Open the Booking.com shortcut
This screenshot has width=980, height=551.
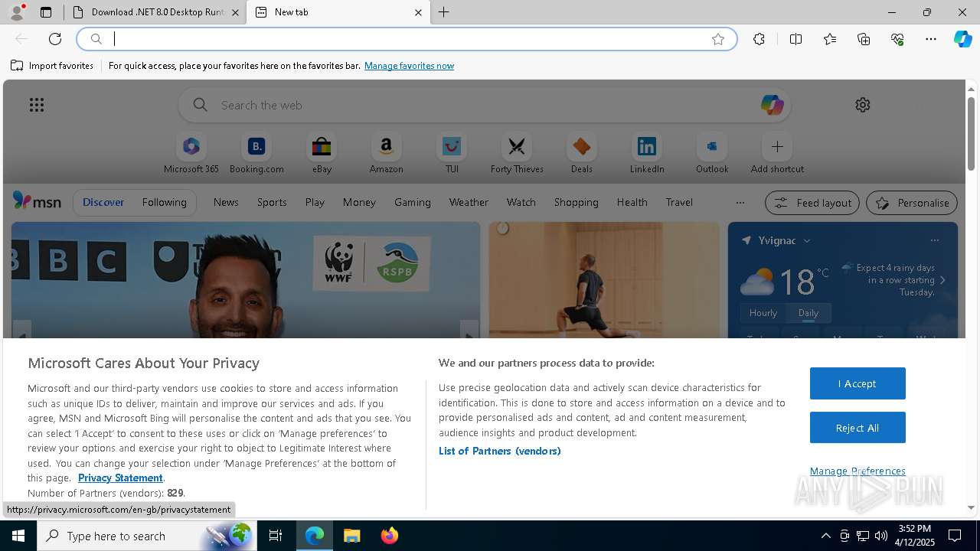[x=256, y=154]
